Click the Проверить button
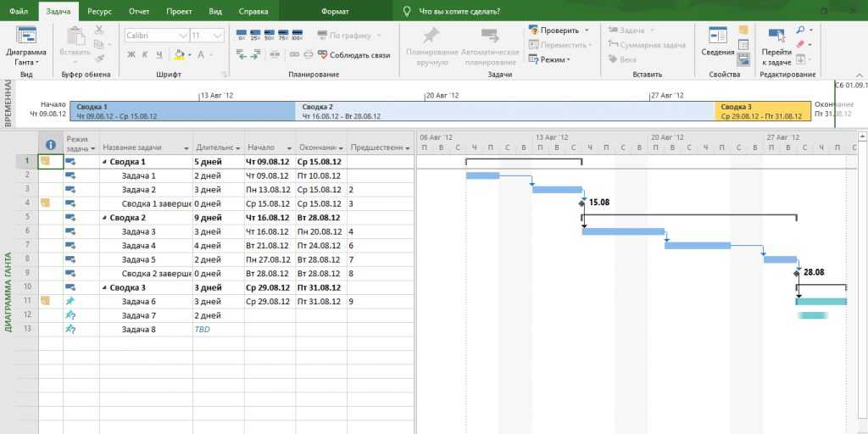 pyautogui.click(x=559, y=31)
